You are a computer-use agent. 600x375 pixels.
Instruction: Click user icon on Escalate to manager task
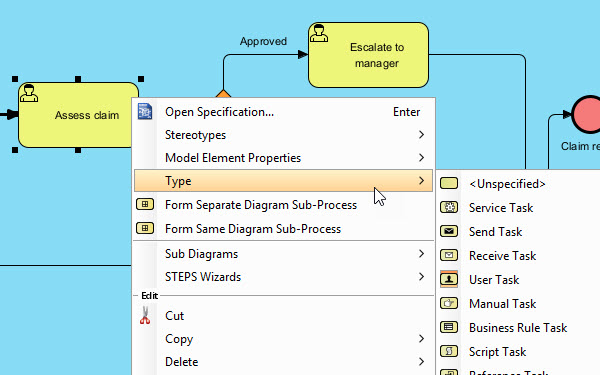click(319, 33)
